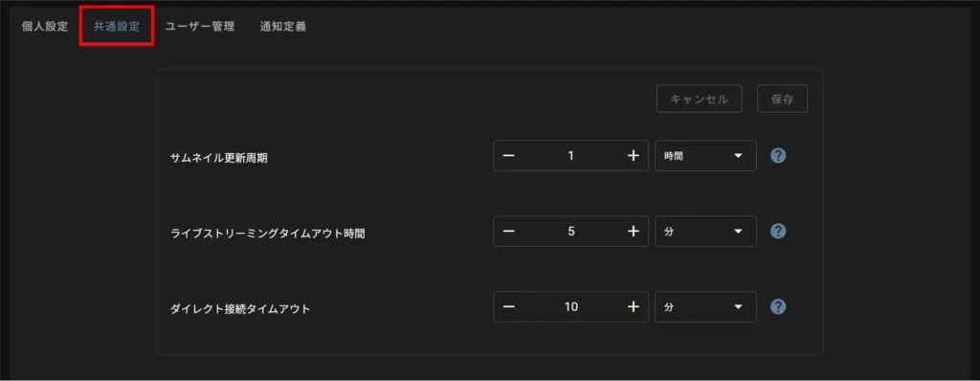Go to the 通知定義 tab
This screenshot has width=980, height=381.
coord(283,28)
